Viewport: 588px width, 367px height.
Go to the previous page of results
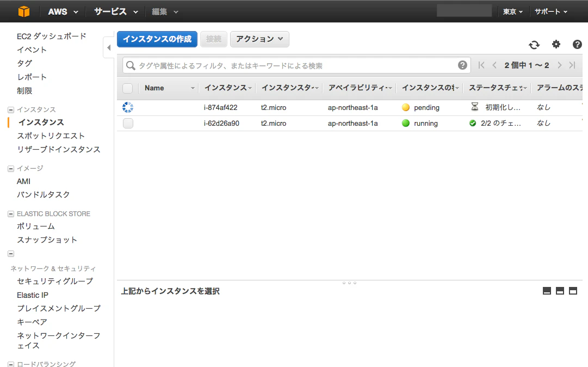click(x=494, y=65)
